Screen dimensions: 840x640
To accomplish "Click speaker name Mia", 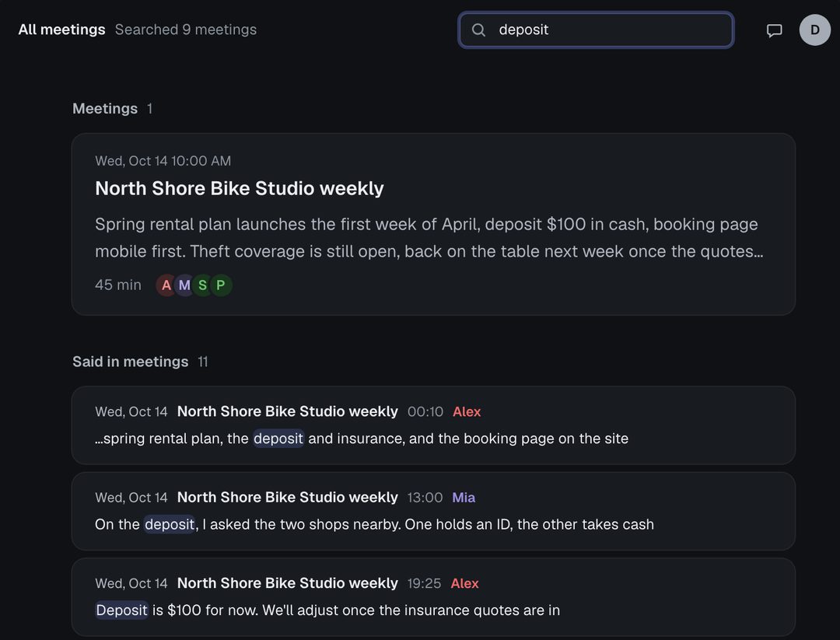I will pyautogui.click(x=464, y=497).
